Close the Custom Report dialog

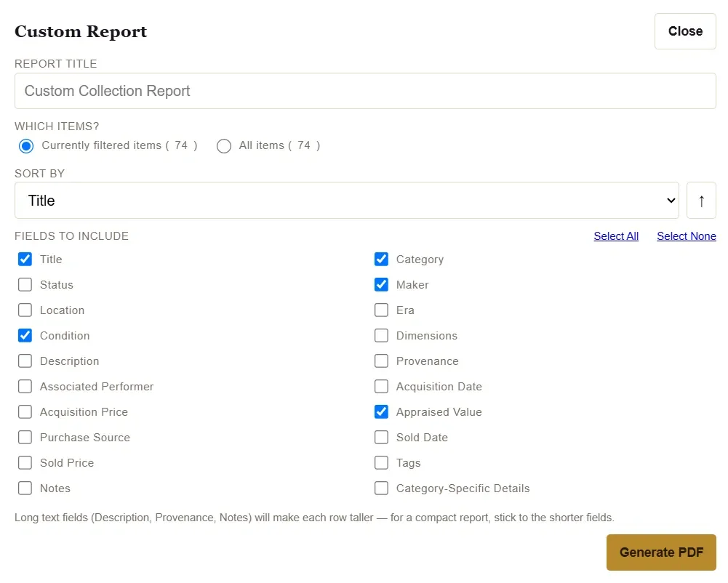[685, 31]
